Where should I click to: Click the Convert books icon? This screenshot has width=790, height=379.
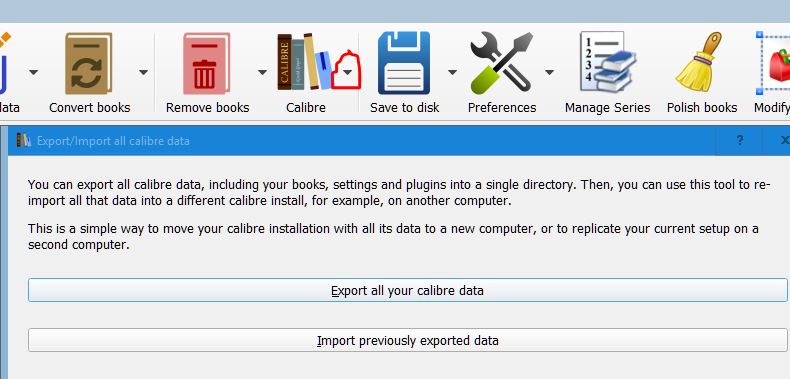click(x=89, y=64)
